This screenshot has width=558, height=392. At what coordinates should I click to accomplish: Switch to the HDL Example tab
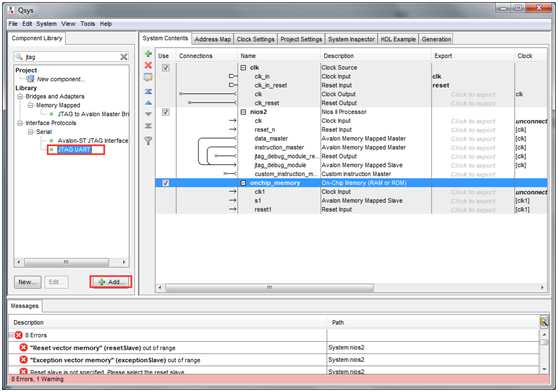tap(398, 39)
